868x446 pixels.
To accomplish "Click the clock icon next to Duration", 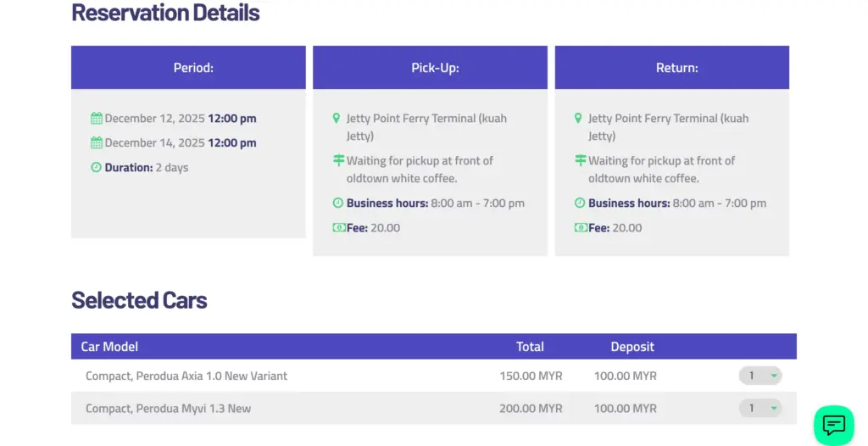I will [97, 168].
